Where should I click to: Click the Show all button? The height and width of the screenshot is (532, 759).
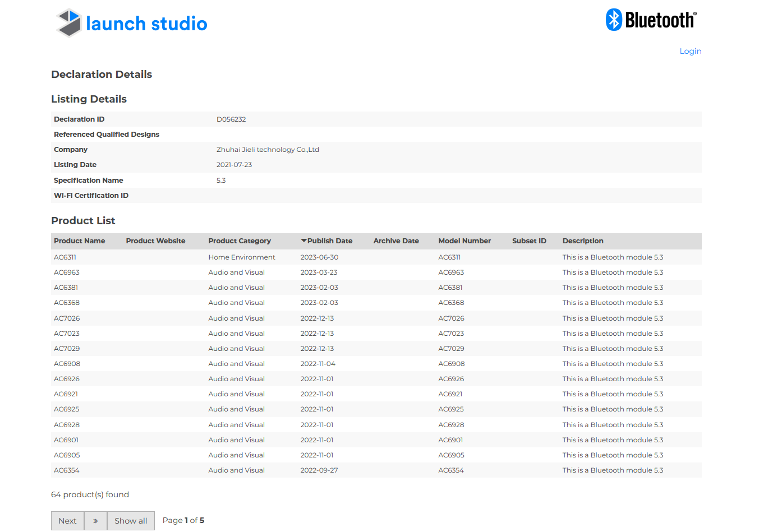131,521
